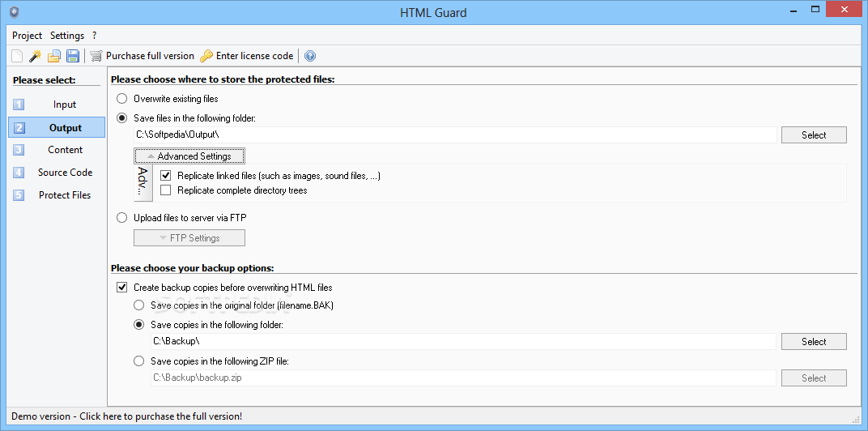Open the project wizard wand icon

click(36, 56)
